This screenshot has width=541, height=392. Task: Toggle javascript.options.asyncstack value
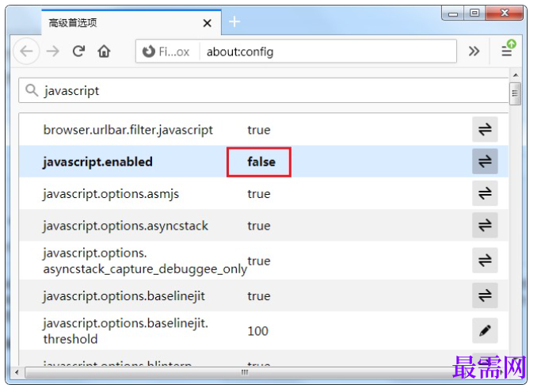(485, 226)
